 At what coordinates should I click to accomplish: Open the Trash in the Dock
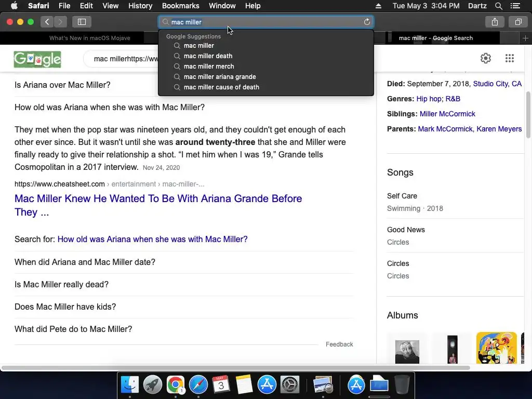(x=402, y=385)
